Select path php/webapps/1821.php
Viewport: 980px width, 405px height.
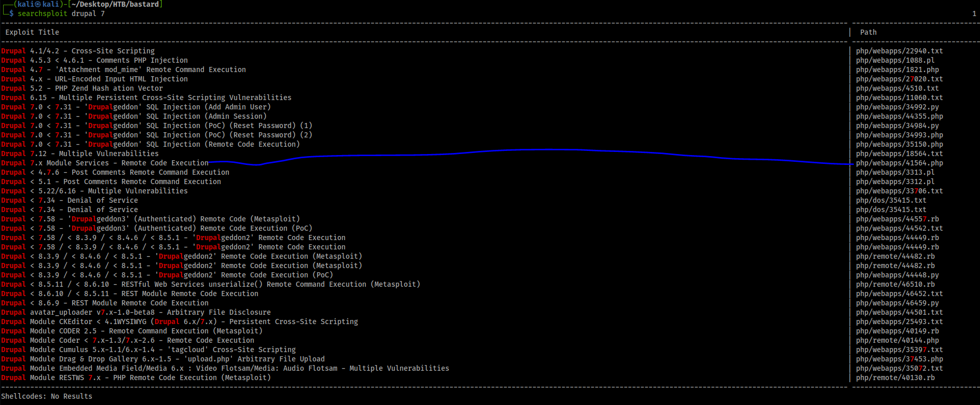[898, 69]
